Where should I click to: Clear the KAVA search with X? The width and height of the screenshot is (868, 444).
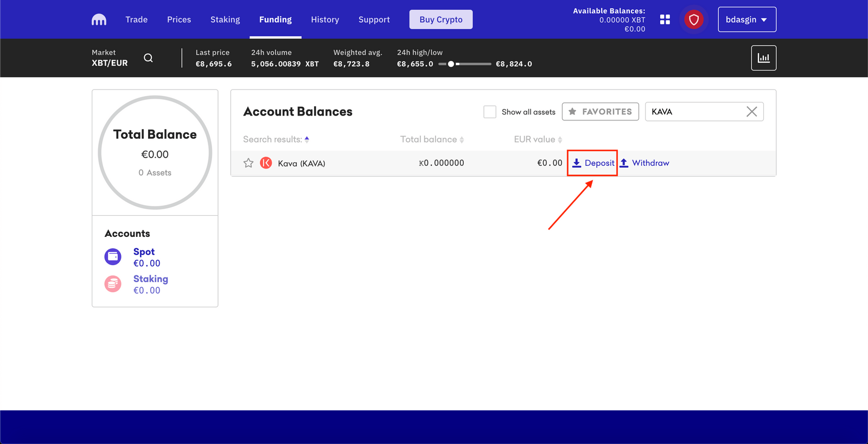point(751,112)
